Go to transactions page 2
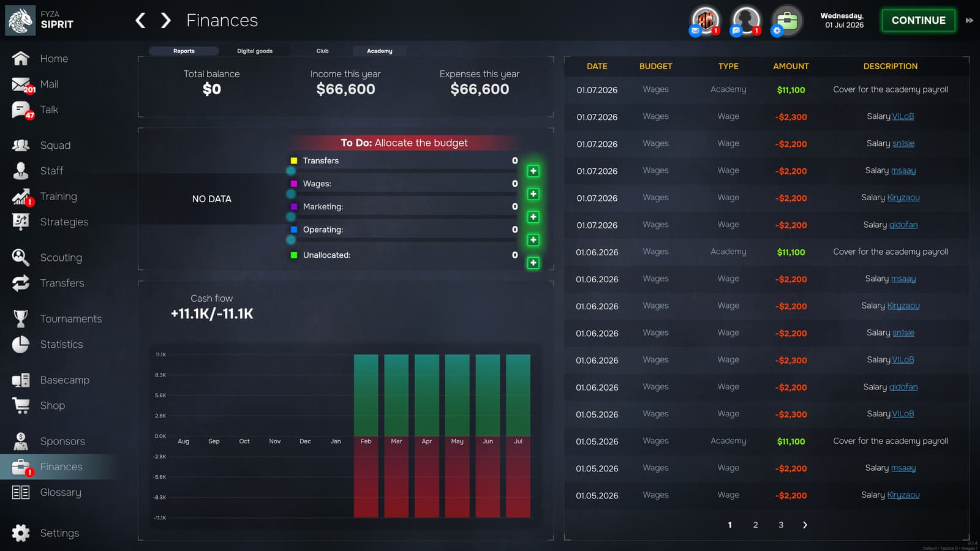The width and height of the screenshot is (980, 551). (755, 525)
